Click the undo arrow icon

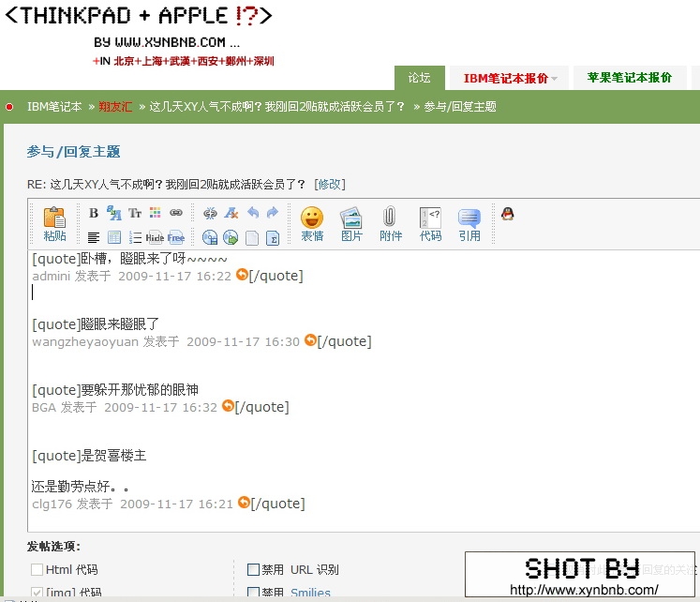point(253,213)
